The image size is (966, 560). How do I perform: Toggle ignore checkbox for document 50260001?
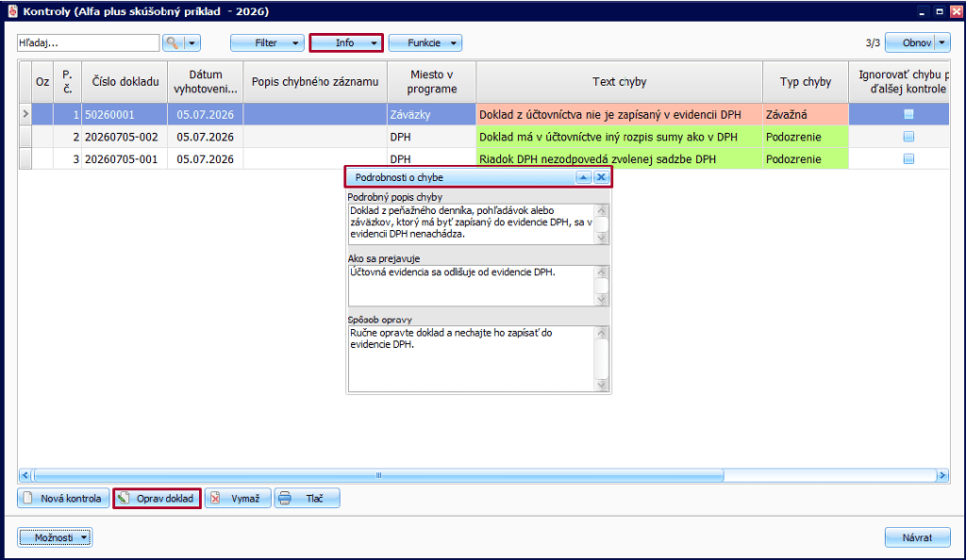(x=908, y=114)
